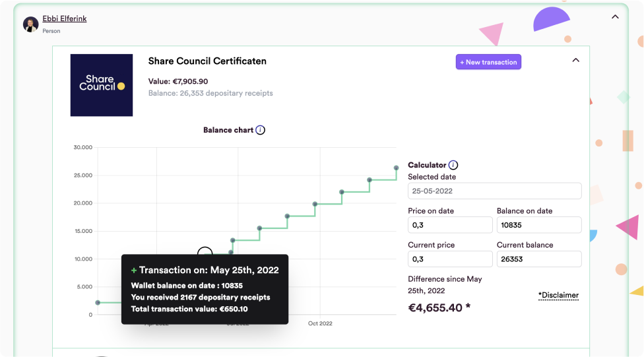The height and width of the screenshot is (357, 644).
Task: Edit the Price on date field
Action: (x=450, y=225)
